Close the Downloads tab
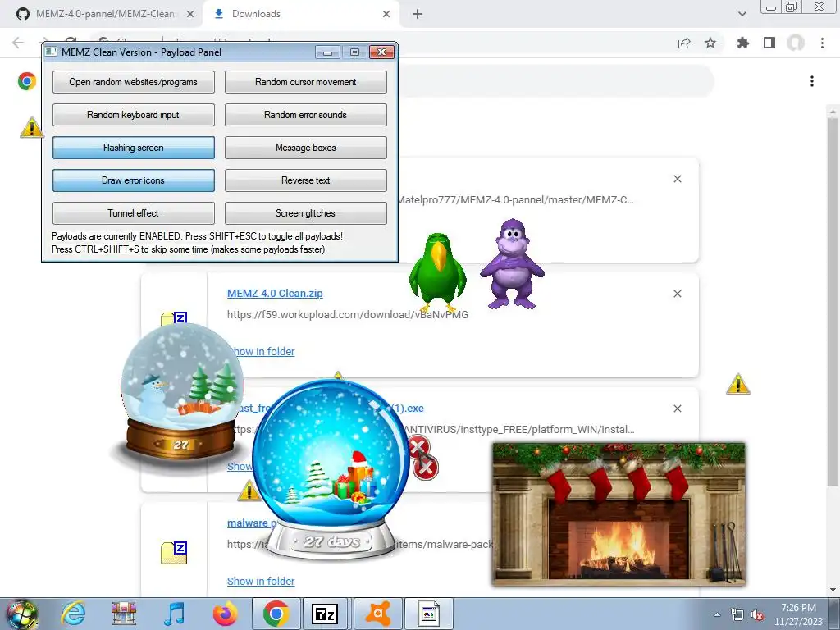Image resolution: width=840 pixels, height=630 pixels. (x=386, y=14)
